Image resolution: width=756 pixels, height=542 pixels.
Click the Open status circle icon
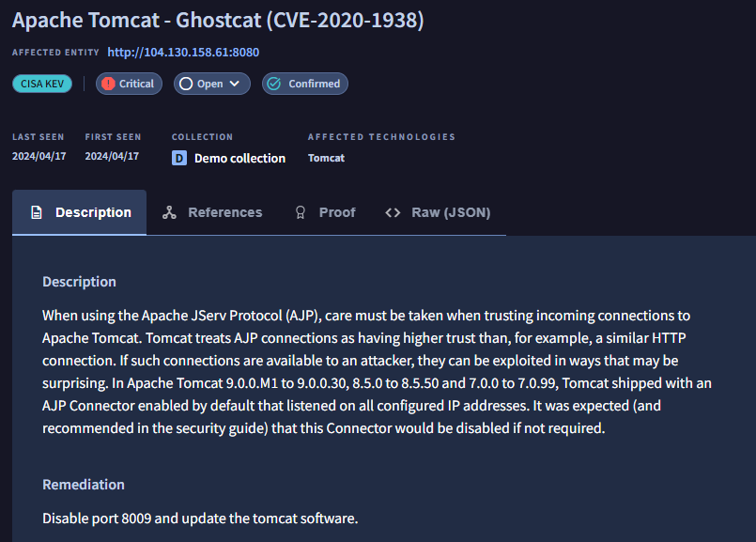click(x=186, y=84)
